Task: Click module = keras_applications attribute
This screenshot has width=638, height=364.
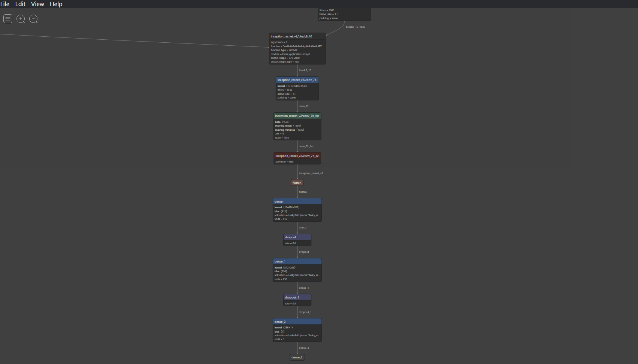Action: 291,54
